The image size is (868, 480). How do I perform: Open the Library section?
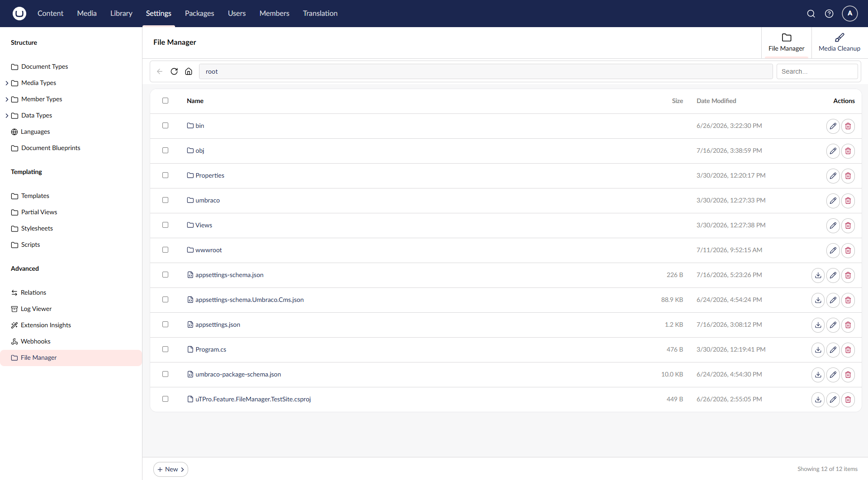[121, 14]
